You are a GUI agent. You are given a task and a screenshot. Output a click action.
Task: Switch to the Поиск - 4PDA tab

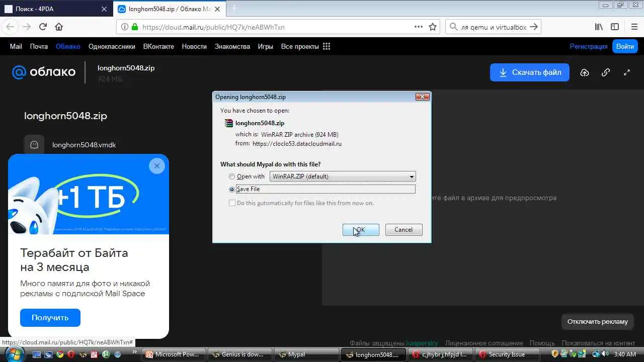coord(56,9)
